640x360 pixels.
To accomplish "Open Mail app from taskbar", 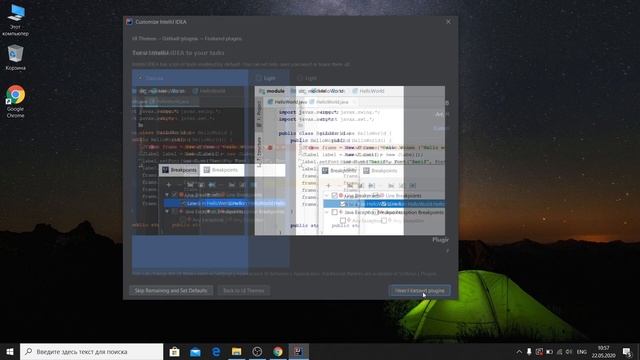I will (195, 351).
